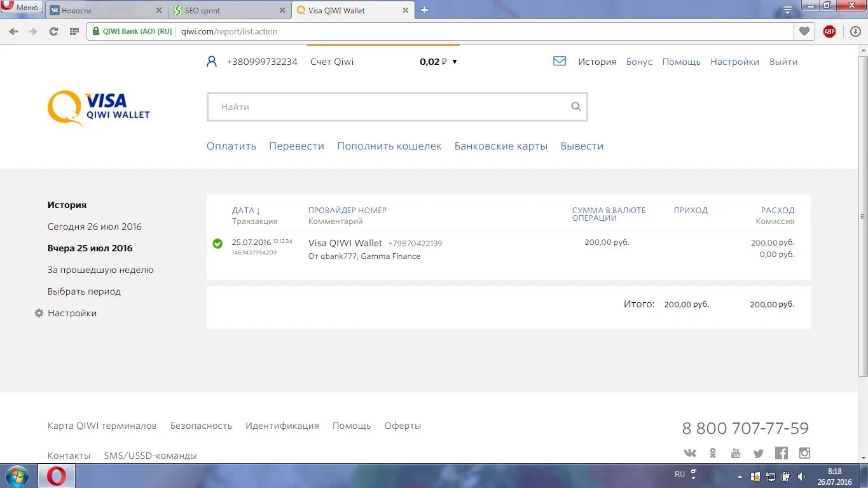Open the Оплатить menu item
Viewport: 868px width, 488px height.
coord(231,146)
